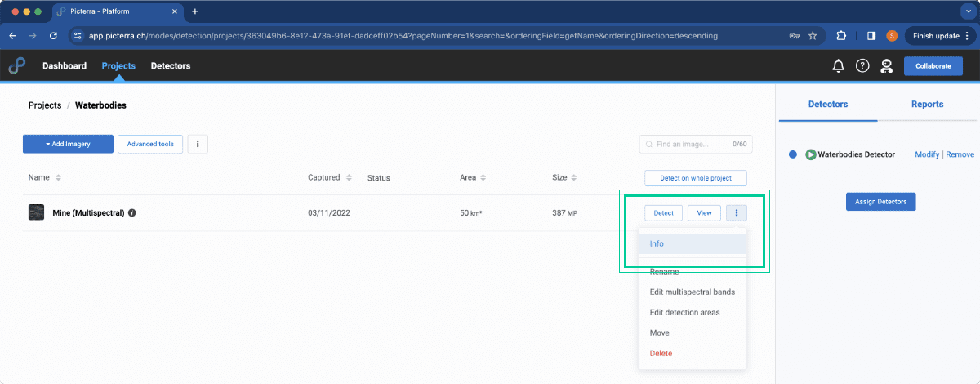This screenshot has height=384, width=980.
Task: Click the Modify link for Waterbodies Detector
Action: 927,154
